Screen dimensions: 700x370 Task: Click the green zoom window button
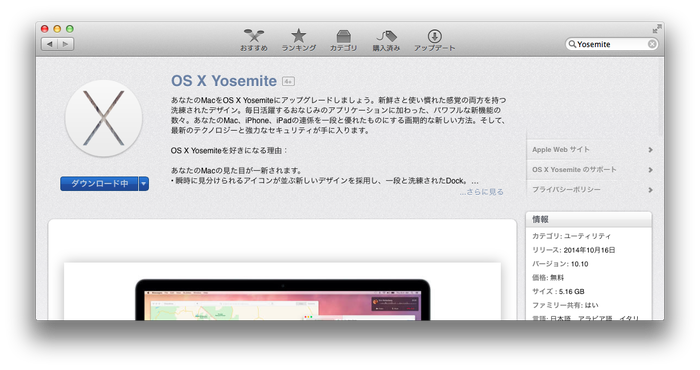[x=70, y=29]
